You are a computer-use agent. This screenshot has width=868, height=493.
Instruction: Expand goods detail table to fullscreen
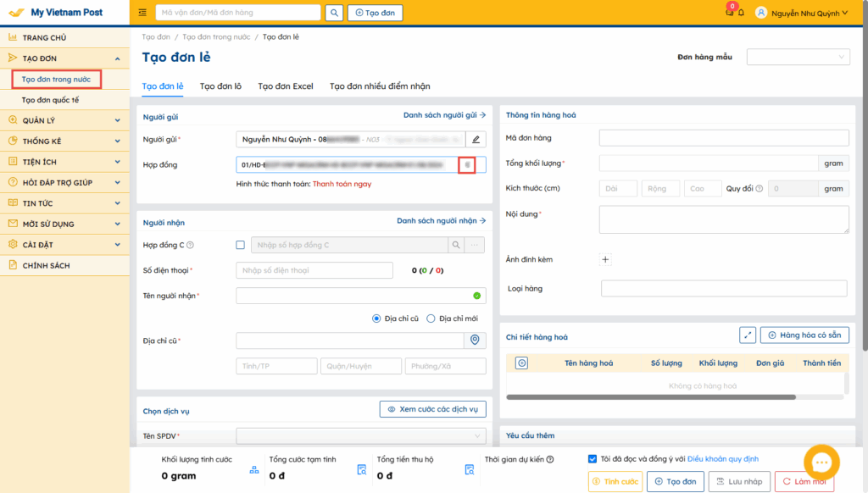click(x=747, y=335)
